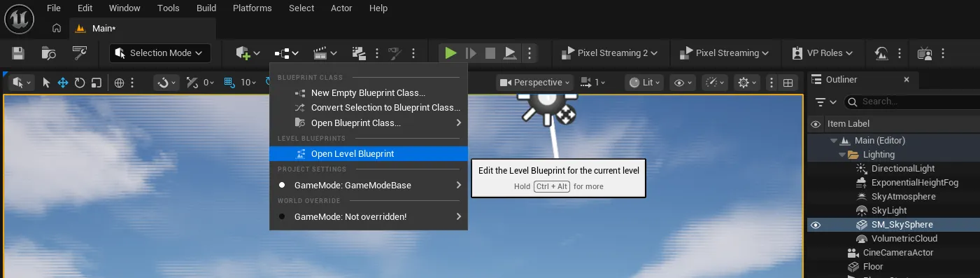Toggle rotation snap angle icon
980x278 pixels.
click(x=192, y=83)
